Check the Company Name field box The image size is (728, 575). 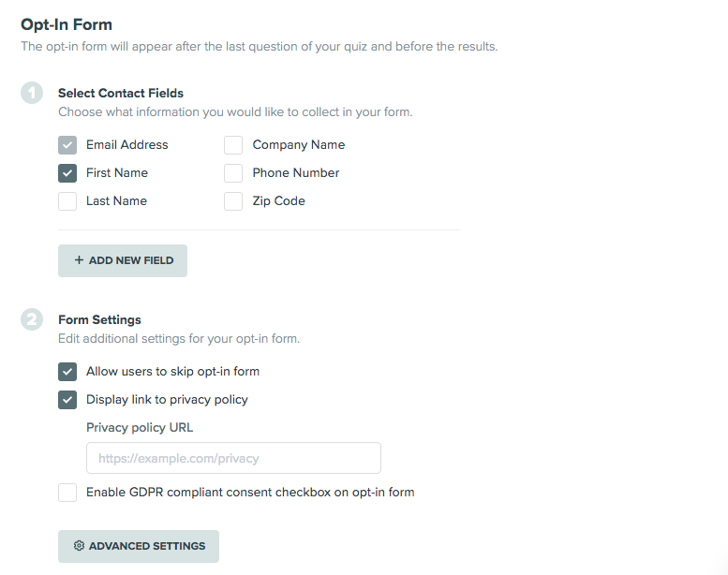(233, 145)
